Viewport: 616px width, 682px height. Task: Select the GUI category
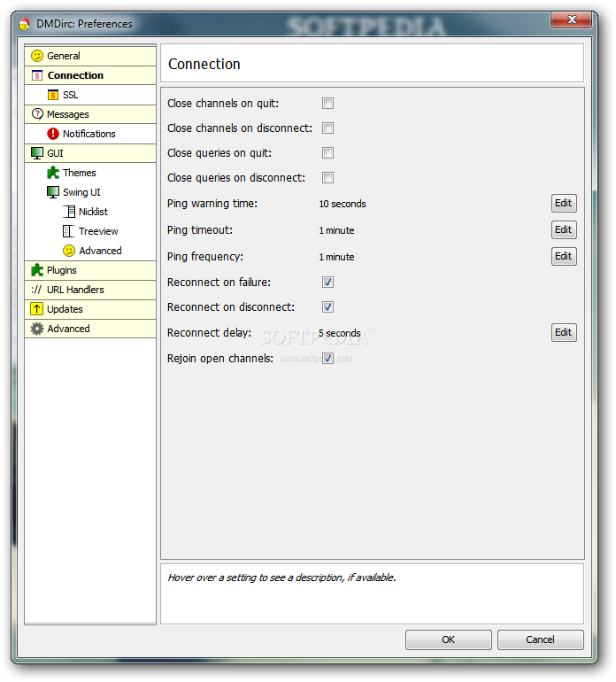(90, 153)
